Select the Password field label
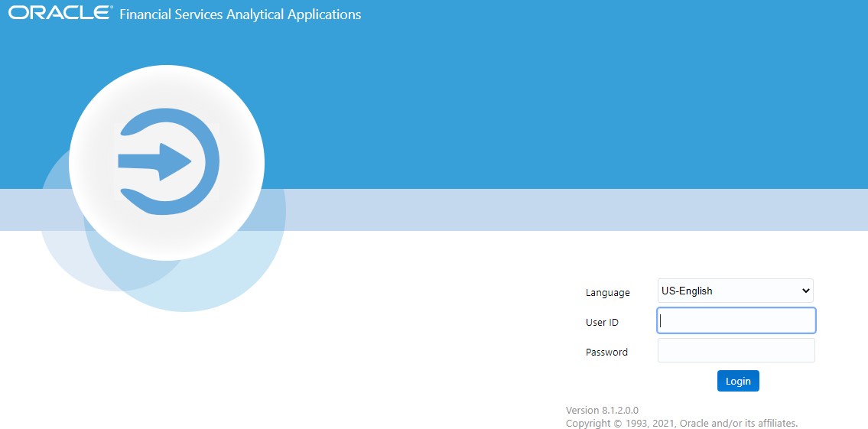Image resolution: width=868 pixels, height=429 pixels. pyautogui.click(x=606, y=352)
